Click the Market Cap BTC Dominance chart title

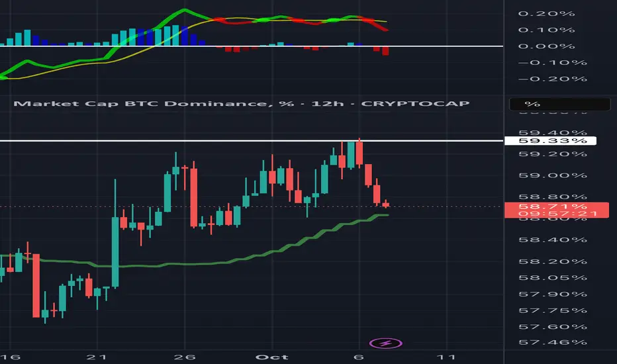coord(241,104)
